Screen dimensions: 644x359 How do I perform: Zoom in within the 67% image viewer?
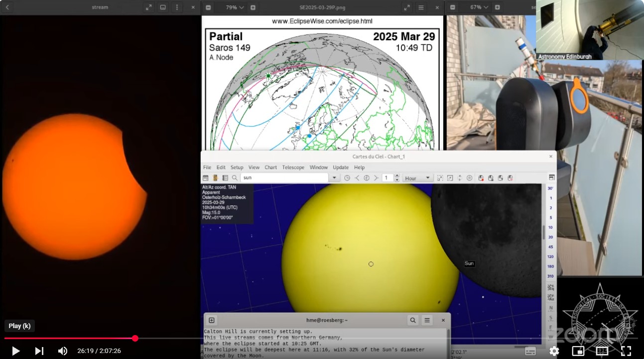pos(497,7)
